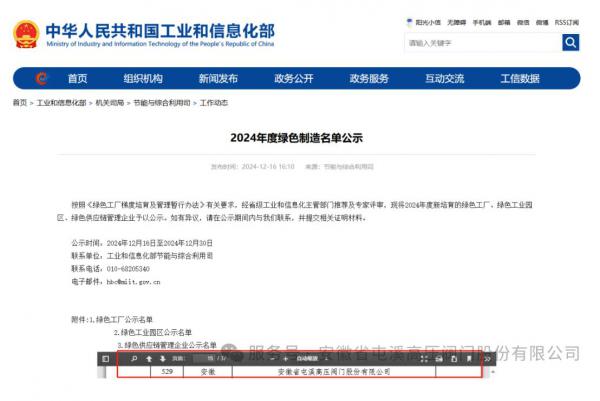
Task: Click the national emblem logo
Action: pyautogui.click(x=26, y=33)
